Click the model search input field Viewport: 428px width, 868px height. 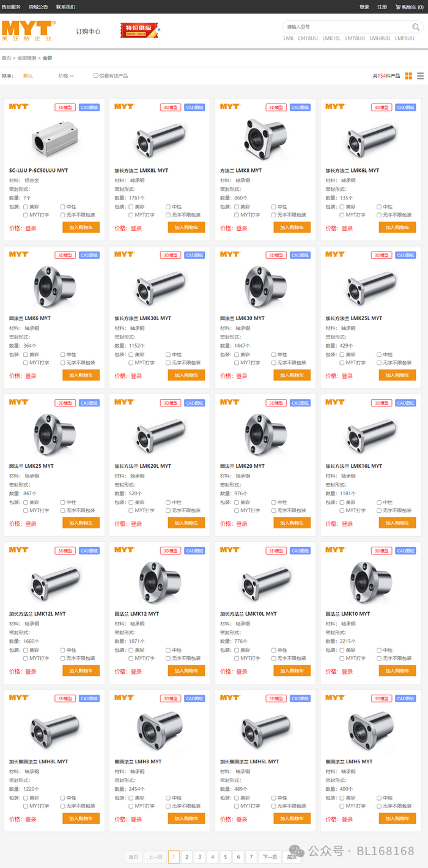click(x=347, y=27)
